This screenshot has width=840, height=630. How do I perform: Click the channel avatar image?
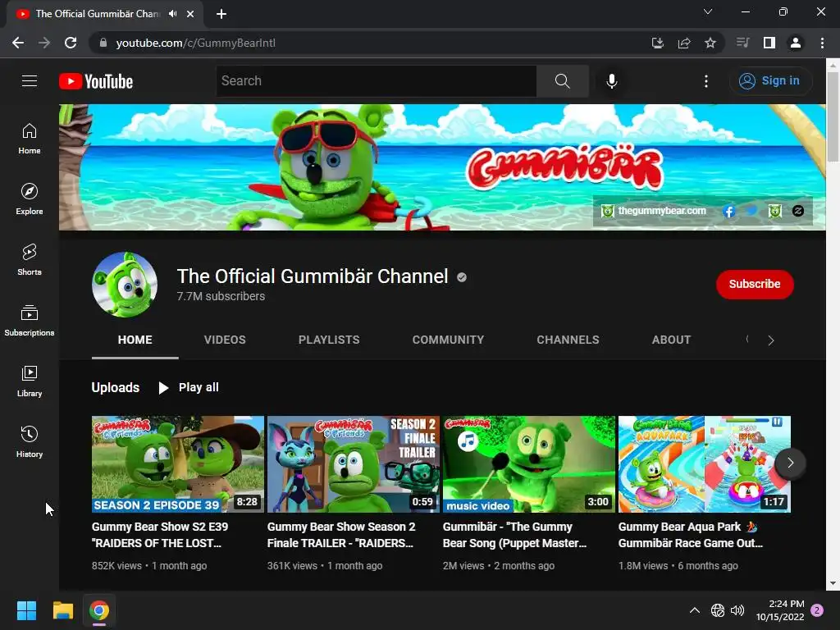[x=125, y=285]
